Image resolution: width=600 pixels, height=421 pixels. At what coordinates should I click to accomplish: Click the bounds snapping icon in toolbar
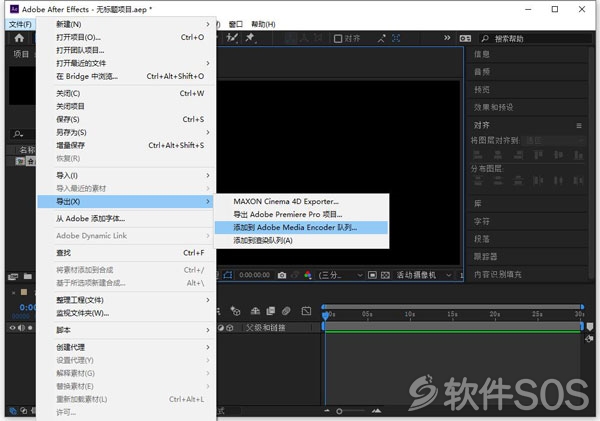(396, 38)
